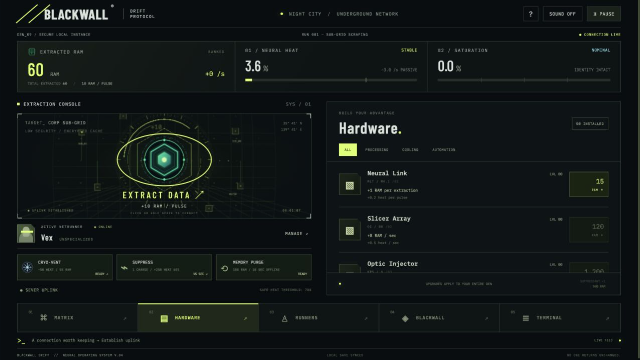Click the Neural Heat progress bar

click(x=331, y=80)
